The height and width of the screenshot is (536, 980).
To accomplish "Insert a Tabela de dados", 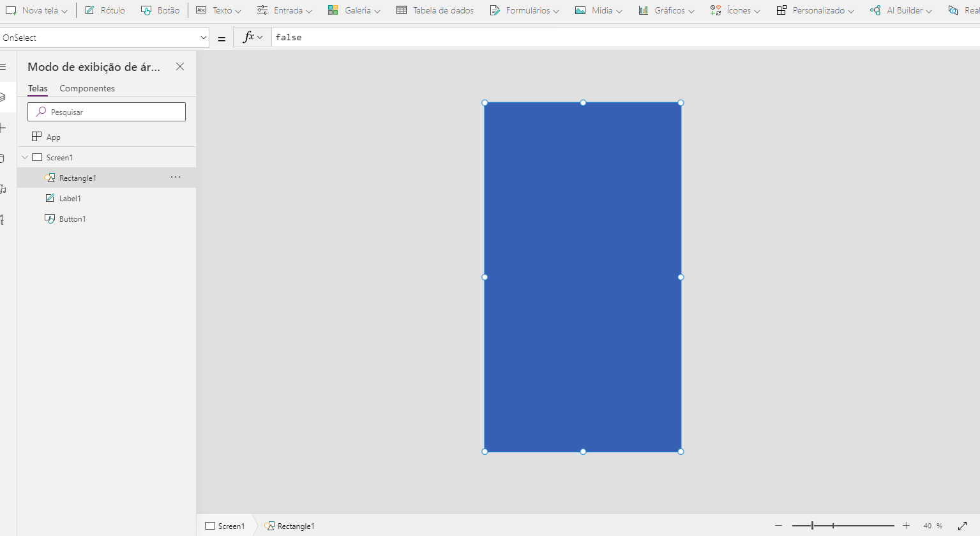I will click(435, 10).
